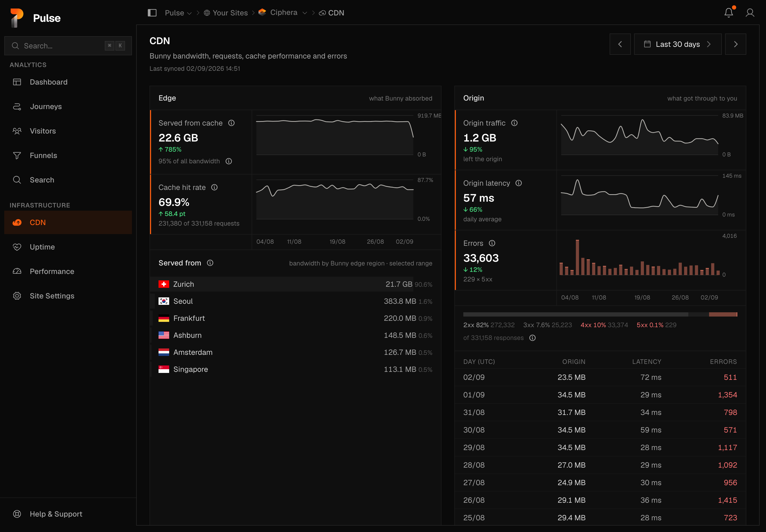Open Dashboard in the sidebar
The image size is (766, 532).
tap(68, 82)
